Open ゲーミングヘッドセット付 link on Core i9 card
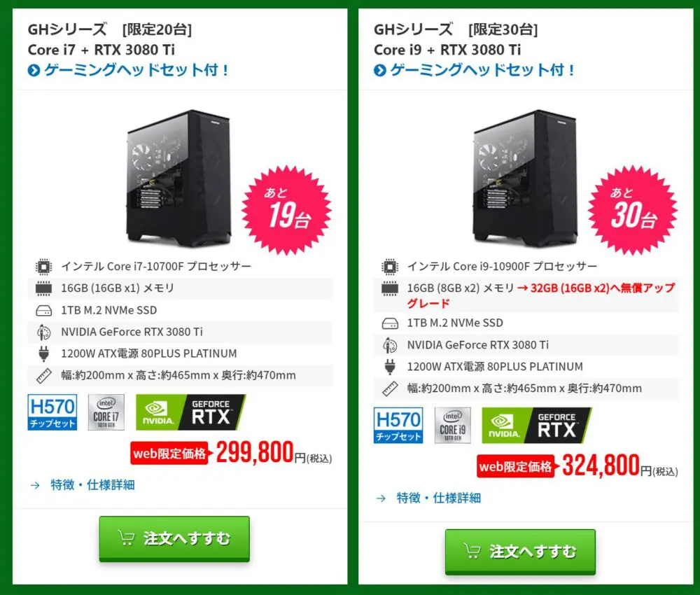The height and width of the screenshot is (595, 700). pos(474,70)
